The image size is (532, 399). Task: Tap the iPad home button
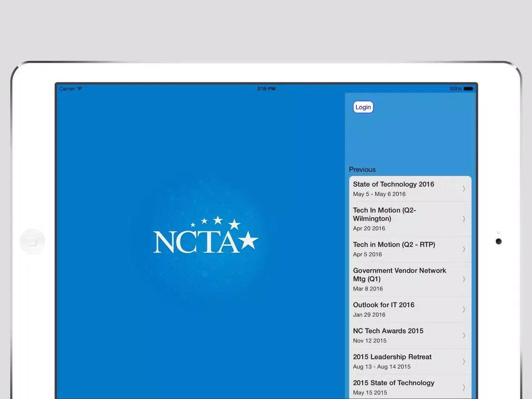[x=33, y=242]
